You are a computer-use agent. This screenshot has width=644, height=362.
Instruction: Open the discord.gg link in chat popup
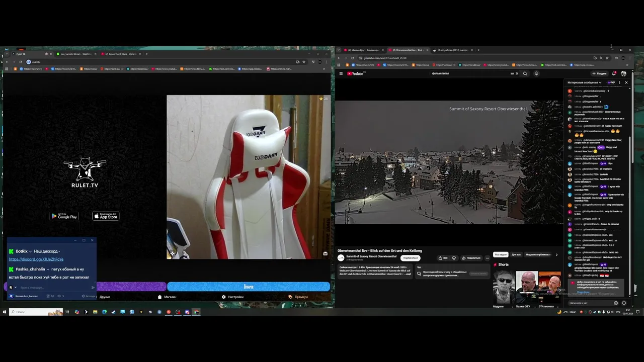36,259
